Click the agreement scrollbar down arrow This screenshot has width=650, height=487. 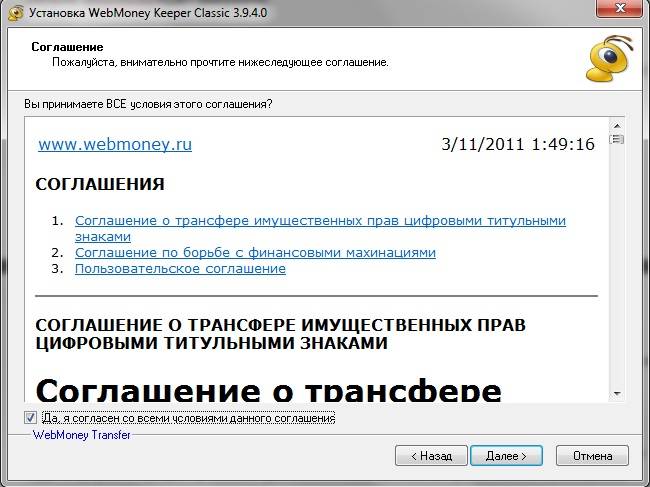(x=617, y=394)
